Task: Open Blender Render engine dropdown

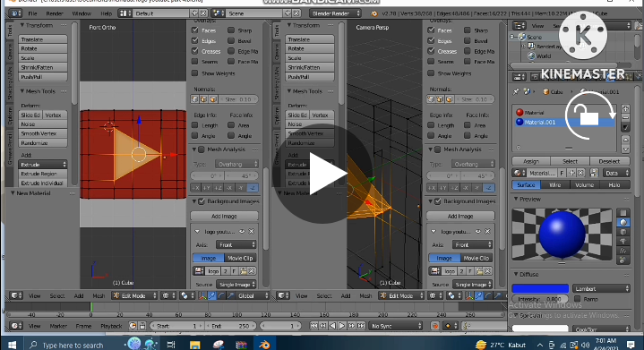Action: (x=335, y=13)
